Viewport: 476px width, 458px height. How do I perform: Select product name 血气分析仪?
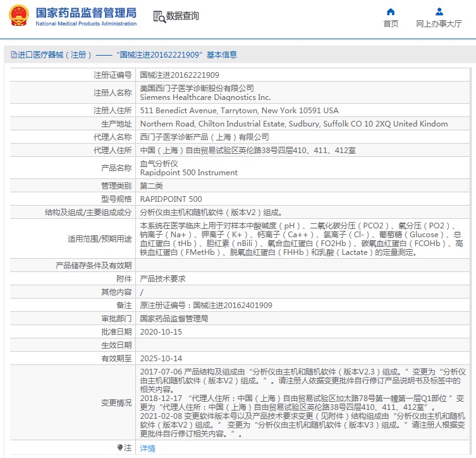tap(159, 164)
